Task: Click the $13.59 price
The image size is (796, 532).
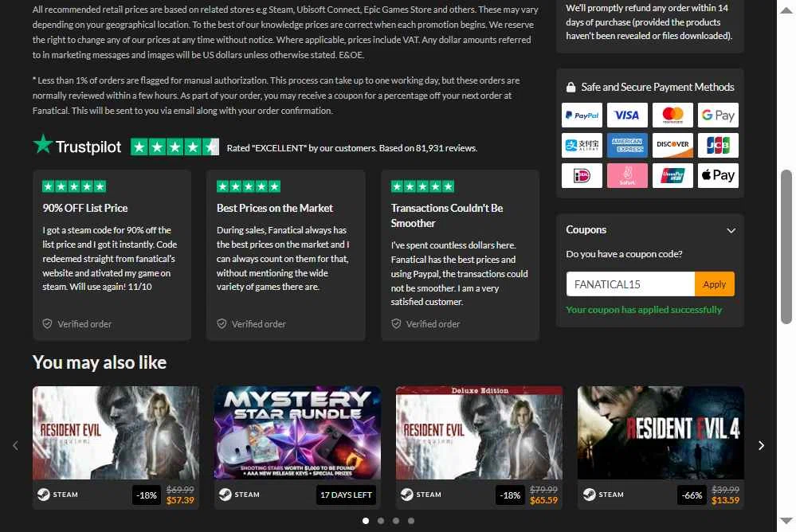Action: coord(725,500)
